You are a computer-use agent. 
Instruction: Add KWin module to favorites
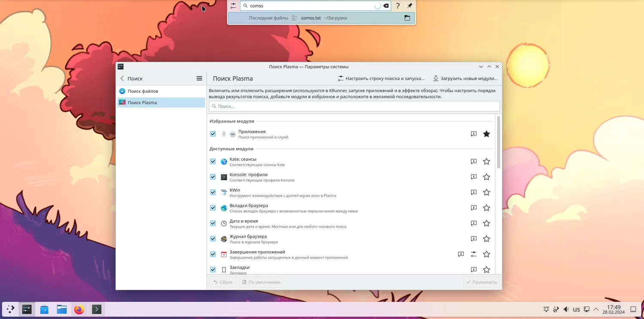click(x=486, y=193)
